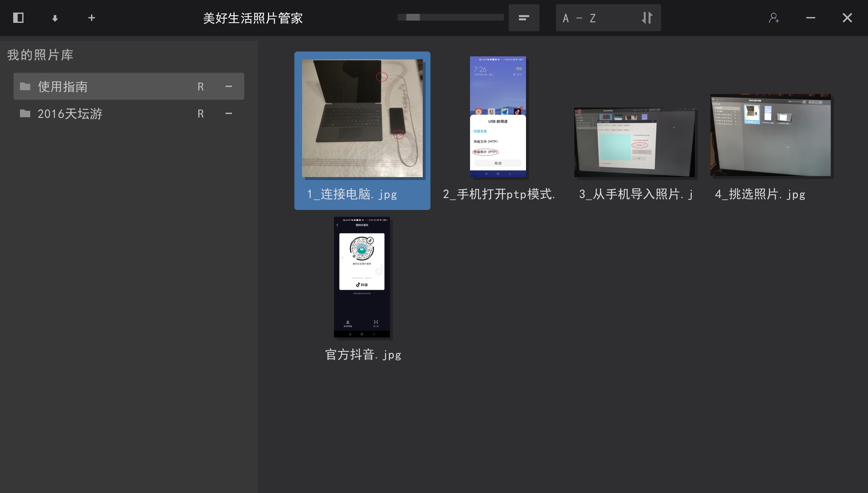The height and width of the screenshot is (493, 868).
Task: Select the 官方抖音.jpg thumbnail
Action: (x=362, y=277)
